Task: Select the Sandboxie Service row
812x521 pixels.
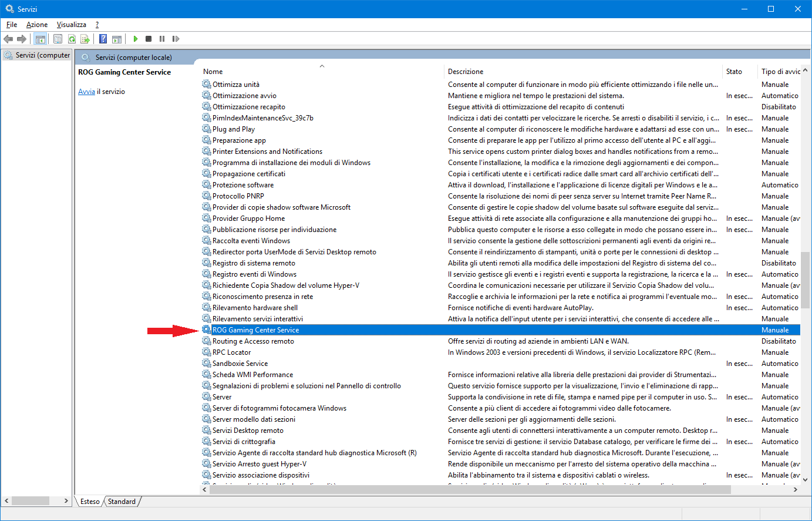Action: [240, 364]
